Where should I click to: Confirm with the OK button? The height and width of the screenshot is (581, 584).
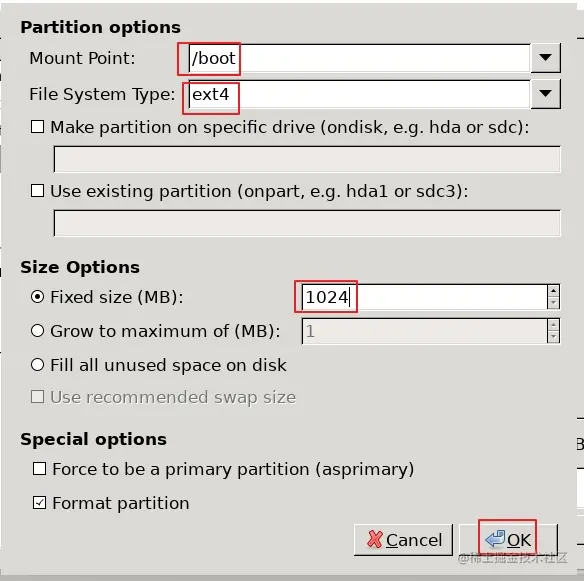[x=509, y=540]
